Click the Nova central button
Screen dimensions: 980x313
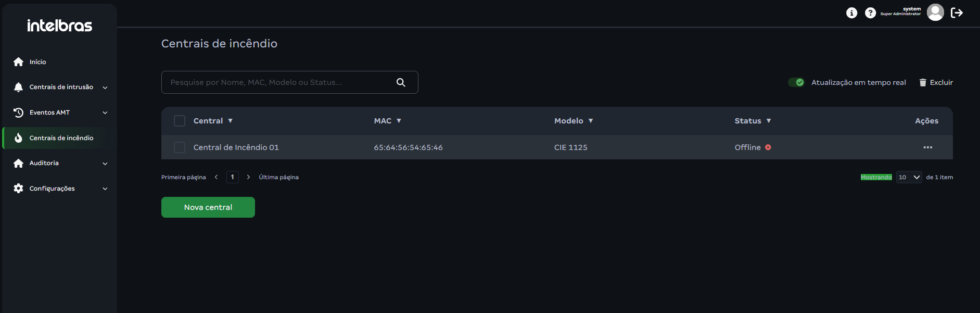[208, 207]
